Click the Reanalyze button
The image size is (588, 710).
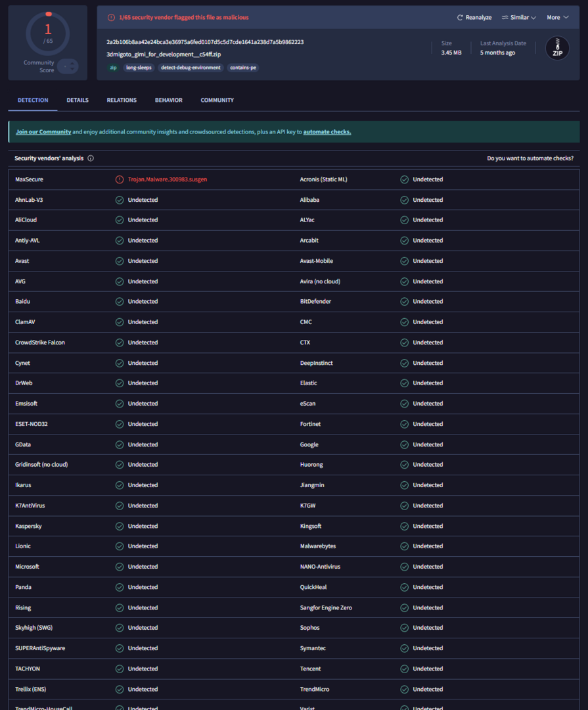[474, 18]
